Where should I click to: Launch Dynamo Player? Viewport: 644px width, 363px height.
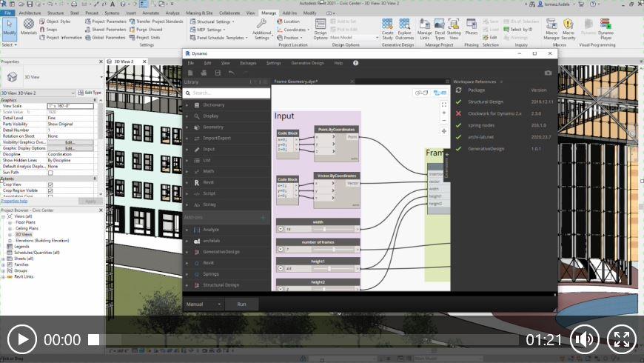606,29
